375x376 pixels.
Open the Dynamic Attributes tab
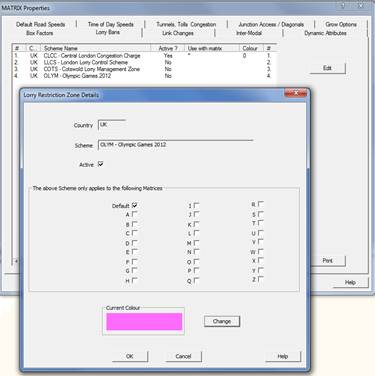click(325, 33)
